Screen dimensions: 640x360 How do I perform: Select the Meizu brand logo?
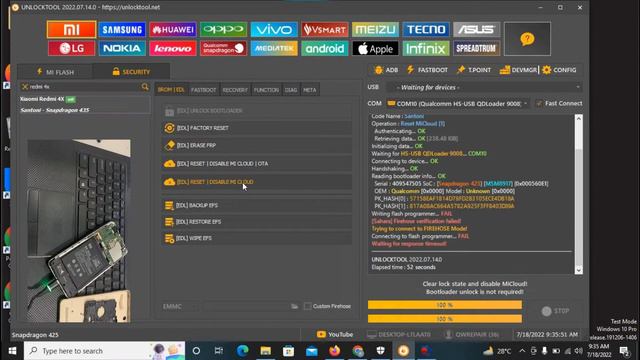(375, 29)
